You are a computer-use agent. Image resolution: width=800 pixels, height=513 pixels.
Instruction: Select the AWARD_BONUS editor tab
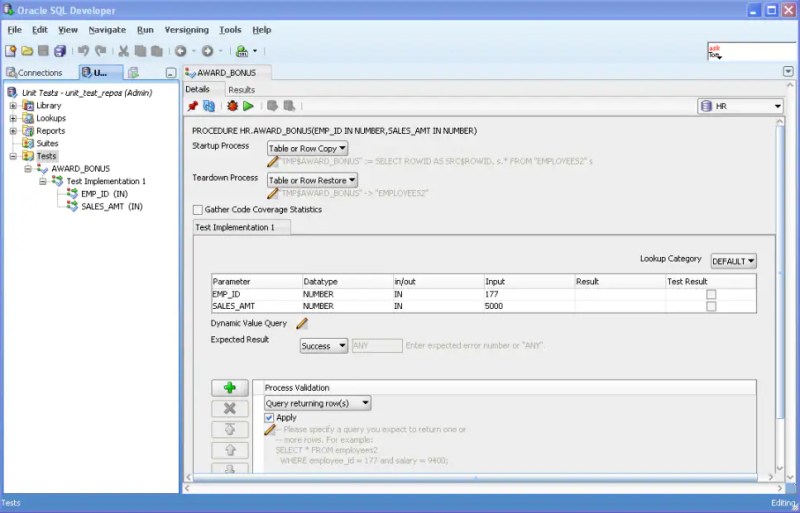[x=227, y=73]
